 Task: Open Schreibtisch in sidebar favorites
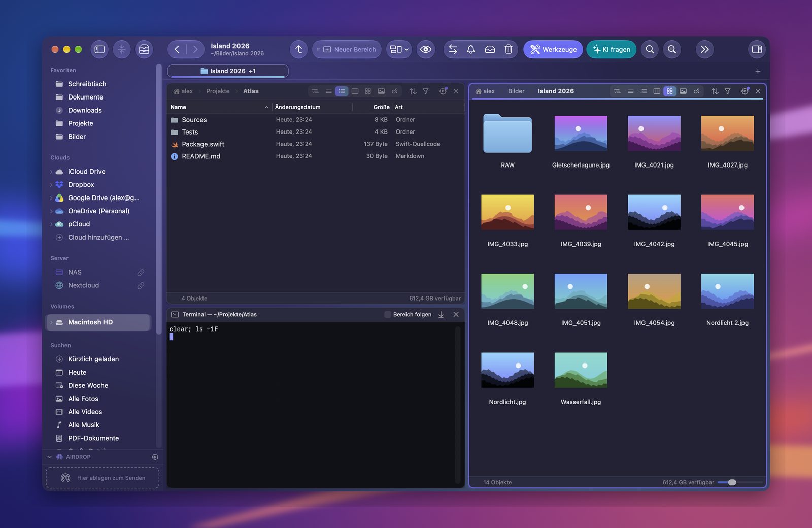pos(81,84)
